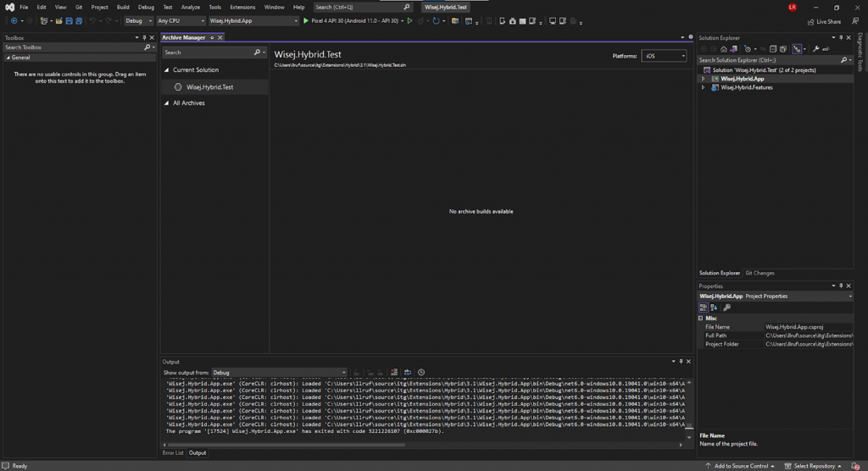Viewport: 868px width, 471px height.
Task: Switch to the Git Changes tab
Action: pos(759,273)
